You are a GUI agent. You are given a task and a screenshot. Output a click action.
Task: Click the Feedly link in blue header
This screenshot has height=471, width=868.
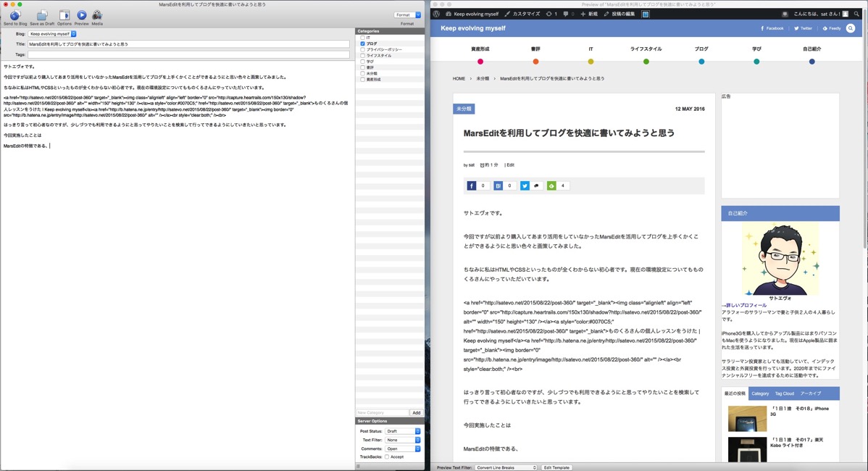(x=832, y=28)
